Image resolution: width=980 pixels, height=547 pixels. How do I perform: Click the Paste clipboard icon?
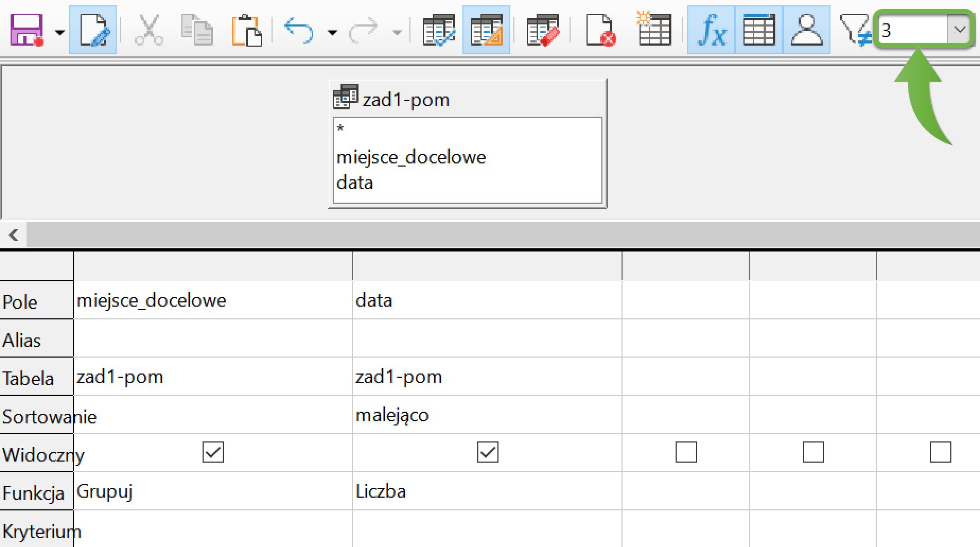[247, 30]
